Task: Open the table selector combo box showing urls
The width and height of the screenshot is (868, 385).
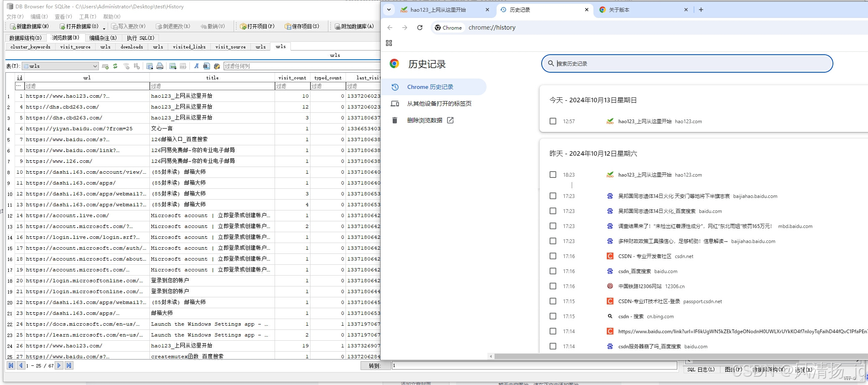Action: pos(61,66)
